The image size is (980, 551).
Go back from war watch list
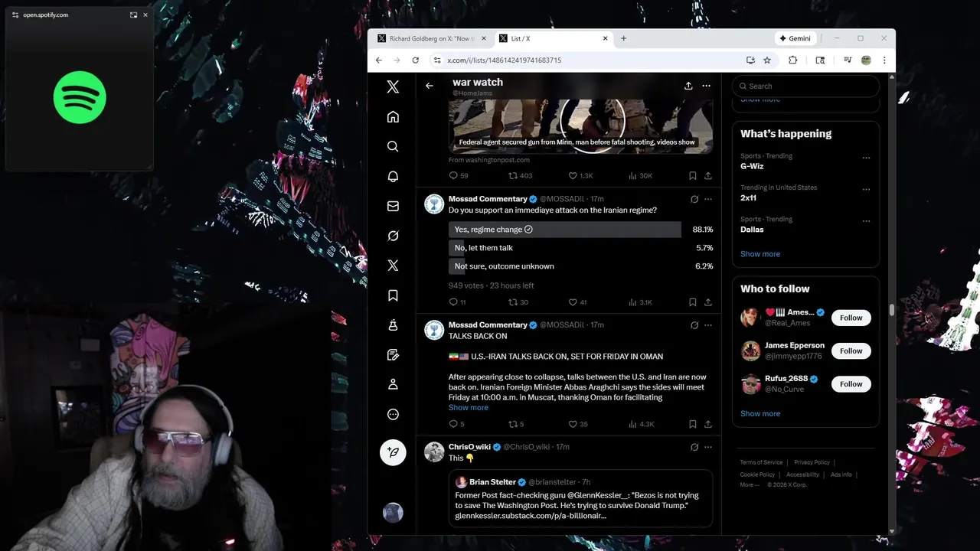click(x=430, y=86)
